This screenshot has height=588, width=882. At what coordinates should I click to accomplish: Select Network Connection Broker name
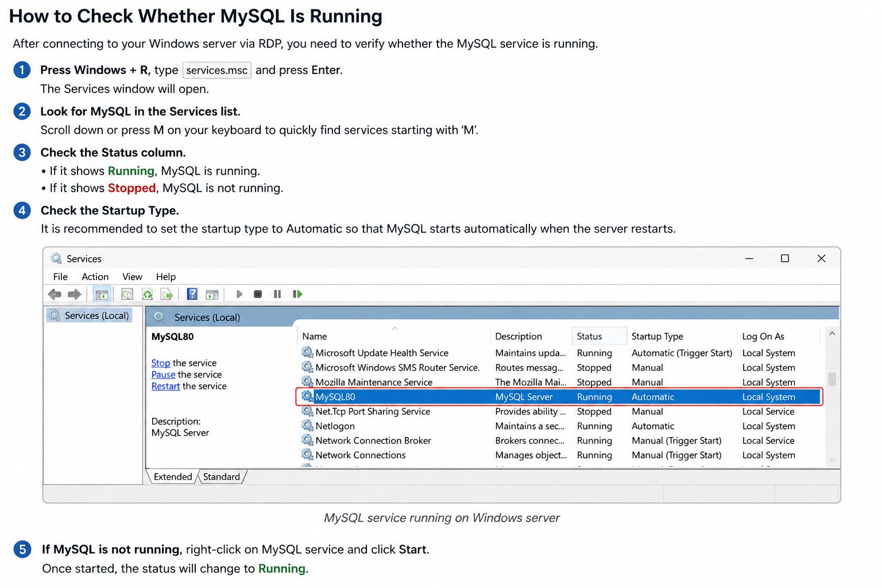click(x=373, y=440)
